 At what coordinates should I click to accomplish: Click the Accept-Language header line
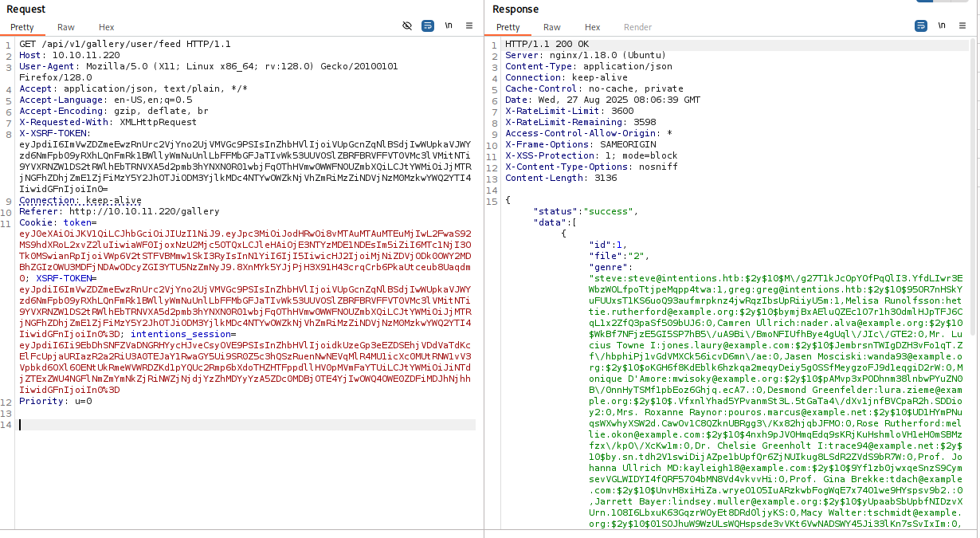click(106, 100)
